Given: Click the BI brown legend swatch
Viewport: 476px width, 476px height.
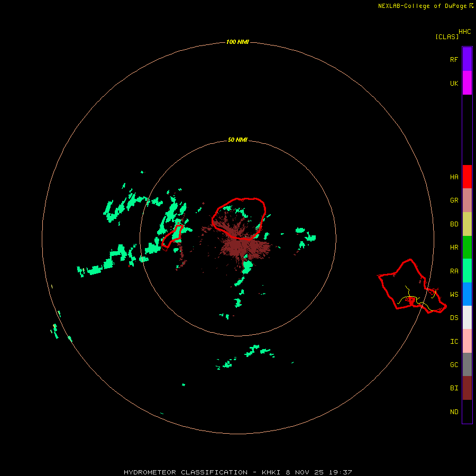Looking at the screenshot, I should pyautogui.click(x=467, y=388).
